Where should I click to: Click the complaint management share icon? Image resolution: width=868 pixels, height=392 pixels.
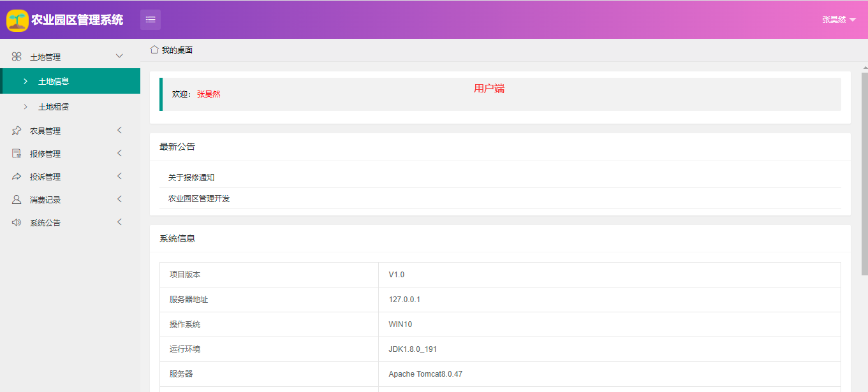[x=17, y=177]
